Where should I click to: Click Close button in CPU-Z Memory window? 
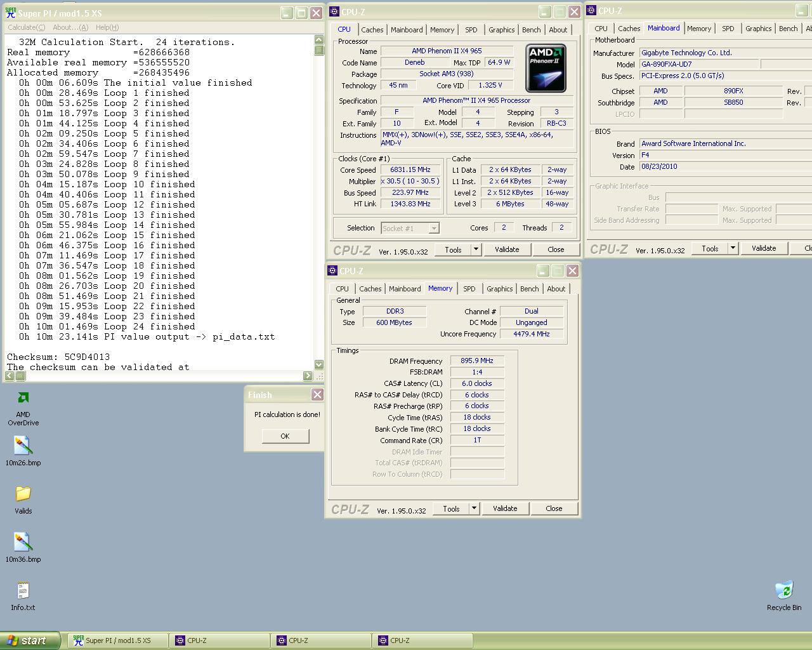554,508
